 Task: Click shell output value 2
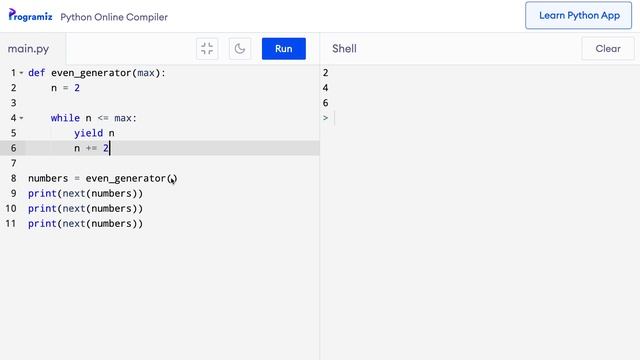[325, 73]
